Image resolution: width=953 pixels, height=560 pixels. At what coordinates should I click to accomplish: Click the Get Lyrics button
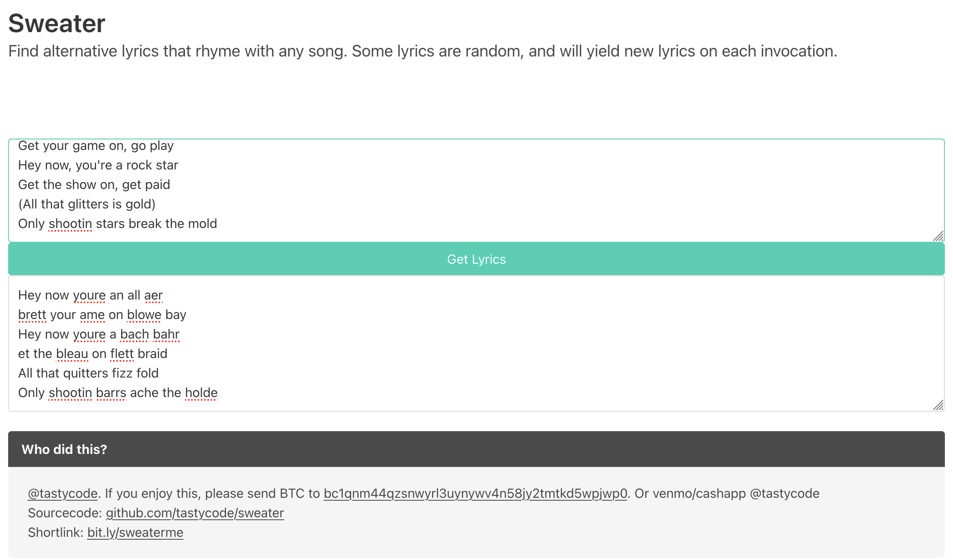[x=476, y=259]
